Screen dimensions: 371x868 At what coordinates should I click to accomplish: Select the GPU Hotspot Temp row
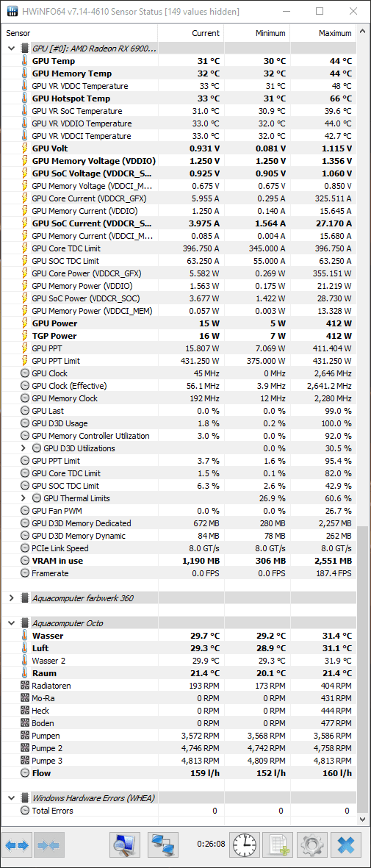(179, 98)
